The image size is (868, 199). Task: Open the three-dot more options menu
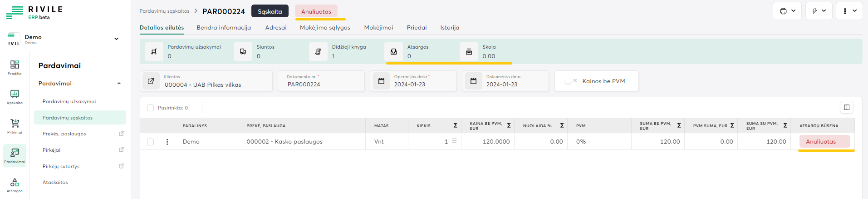tap(845, 11)
